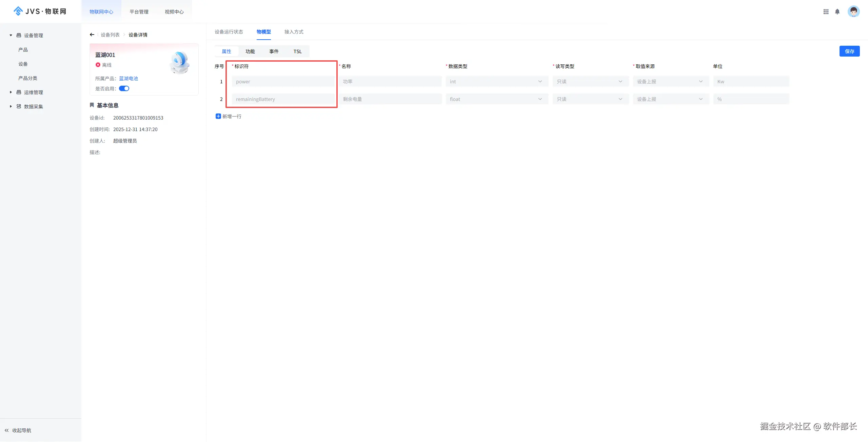Click the JVS 物联网 logo icon
The width and height of the screenshot is (868, 442).
point(18,11)
